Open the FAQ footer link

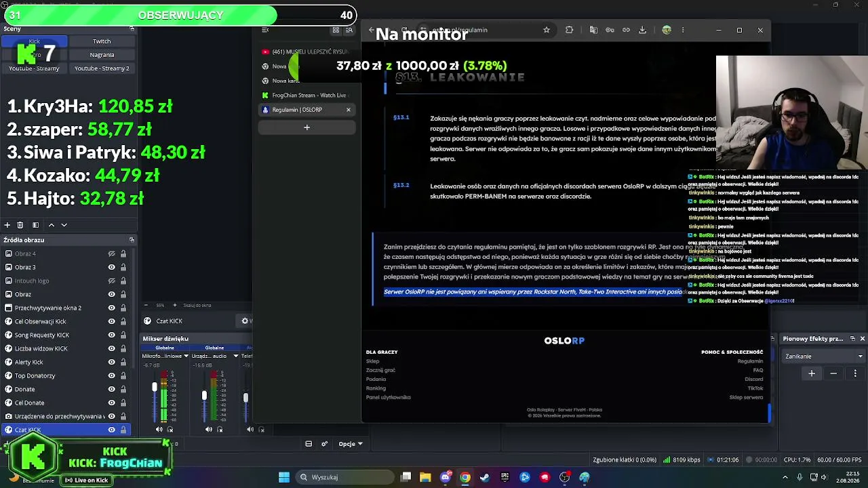(x=758, y=370)
